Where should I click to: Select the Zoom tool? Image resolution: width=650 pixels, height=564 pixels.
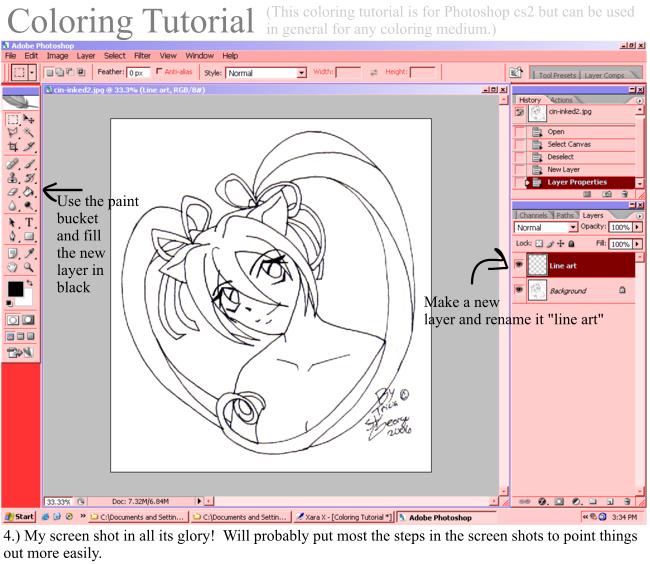(29, 267)
